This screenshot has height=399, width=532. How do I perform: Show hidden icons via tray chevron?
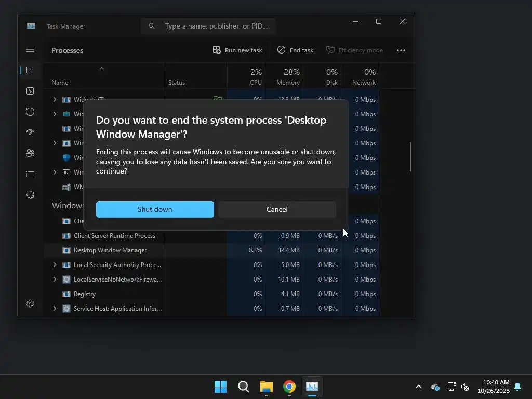click(x=419, y=387)
